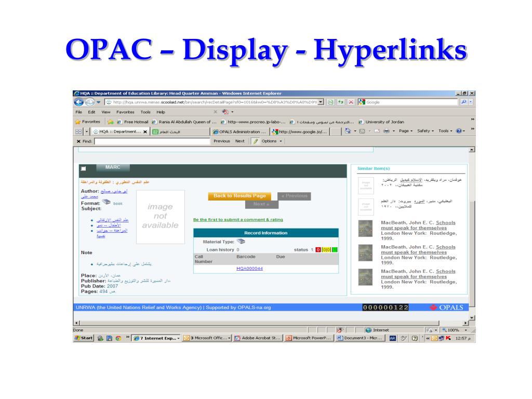Open the Recent Pages dropdown arrow
The height and width of the screenshot is (399, 532).
tap(98, 102)
